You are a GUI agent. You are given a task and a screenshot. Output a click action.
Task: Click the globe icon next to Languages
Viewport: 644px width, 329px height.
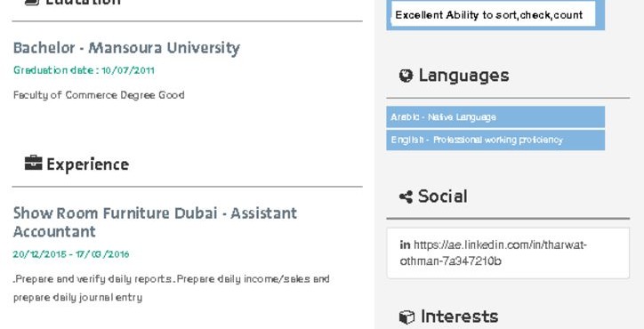[406, 76]
